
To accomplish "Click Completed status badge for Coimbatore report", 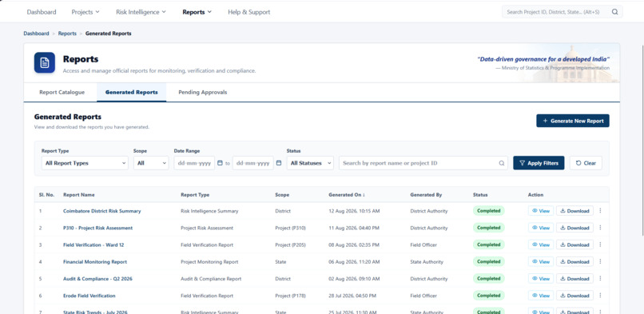I will 488,211.
